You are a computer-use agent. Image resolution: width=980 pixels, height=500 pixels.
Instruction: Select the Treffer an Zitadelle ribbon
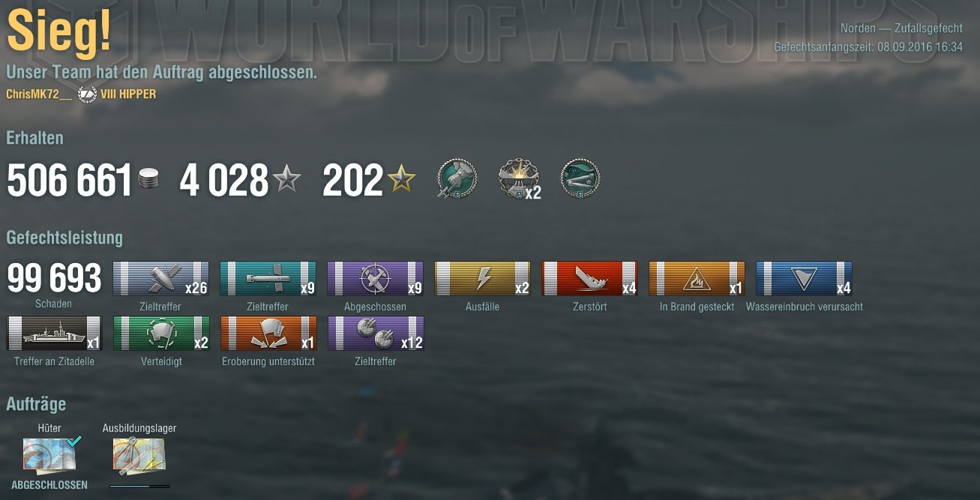(x=54, y=334)
